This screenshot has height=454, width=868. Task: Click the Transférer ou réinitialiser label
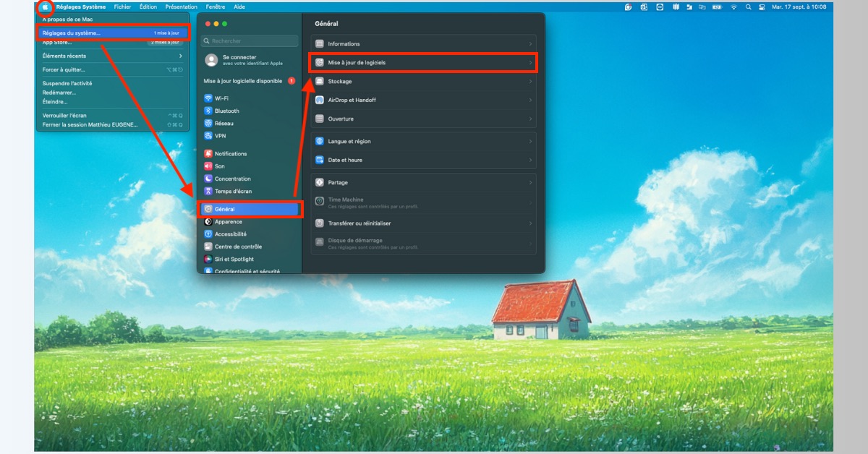(x=359, y=223)
